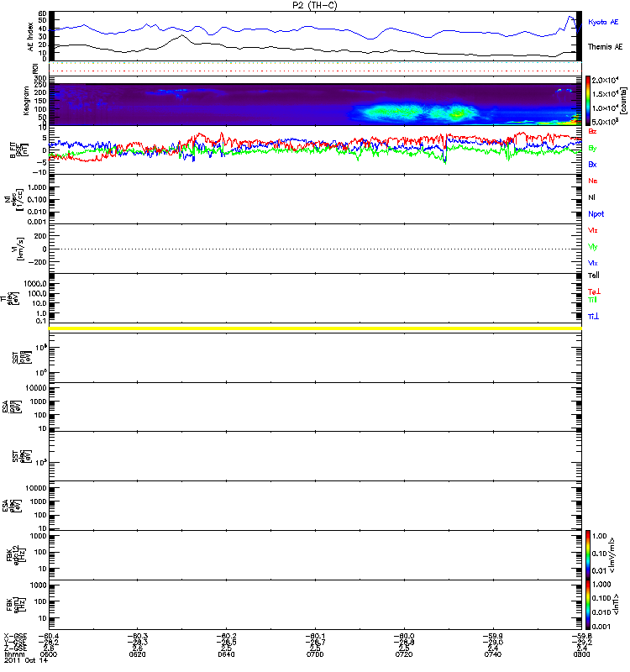Screen dimensions: 630x672
Task: Select the blue "Kyoto AE" legend label
Action: pyautogui.click(x=603, y=22)
